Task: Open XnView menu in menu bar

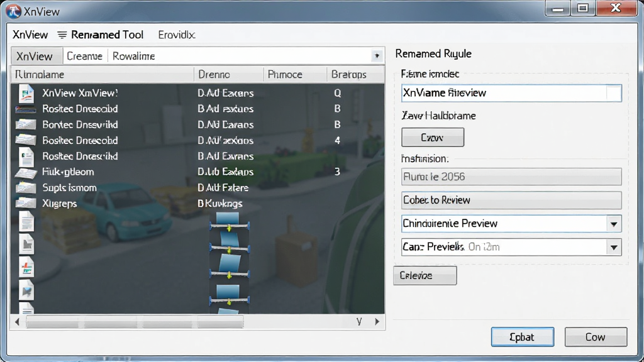Action: pyautogui.click(x=30, y=35)
